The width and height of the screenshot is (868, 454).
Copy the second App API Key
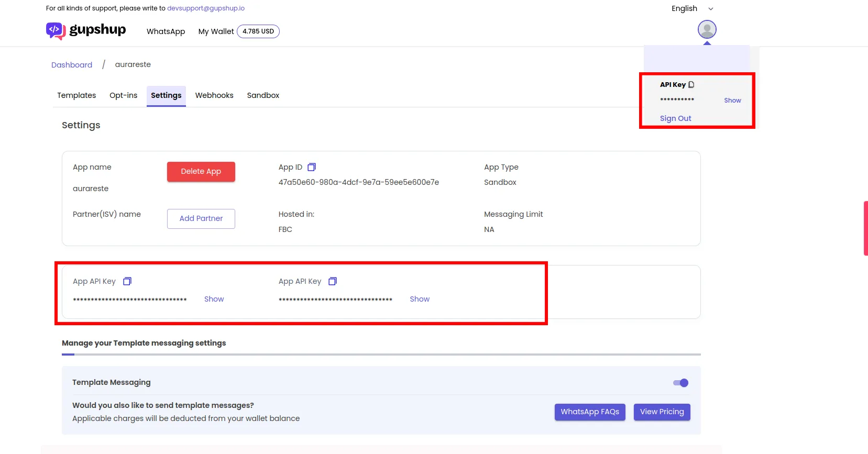[x=333, y=281]
